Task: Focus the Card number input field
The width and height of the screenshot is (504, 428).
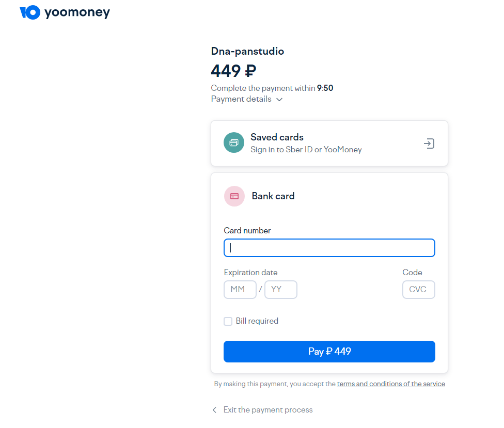Action: 329,248
